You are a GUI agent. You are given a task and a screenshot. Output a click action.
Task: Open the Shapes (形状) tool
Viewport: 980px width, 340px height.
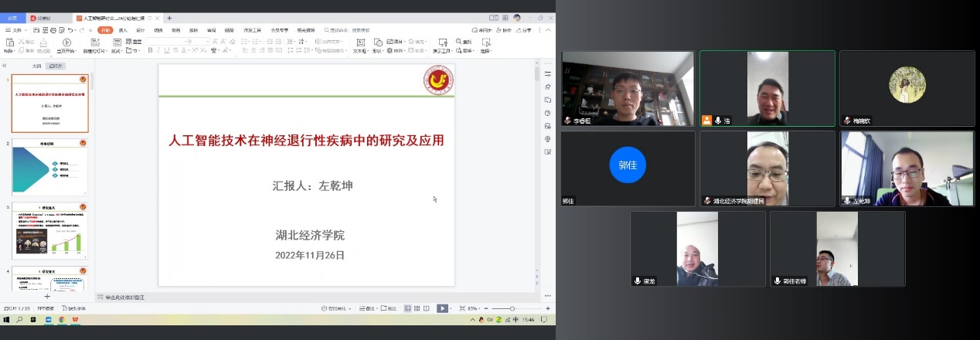pos(377,45)
